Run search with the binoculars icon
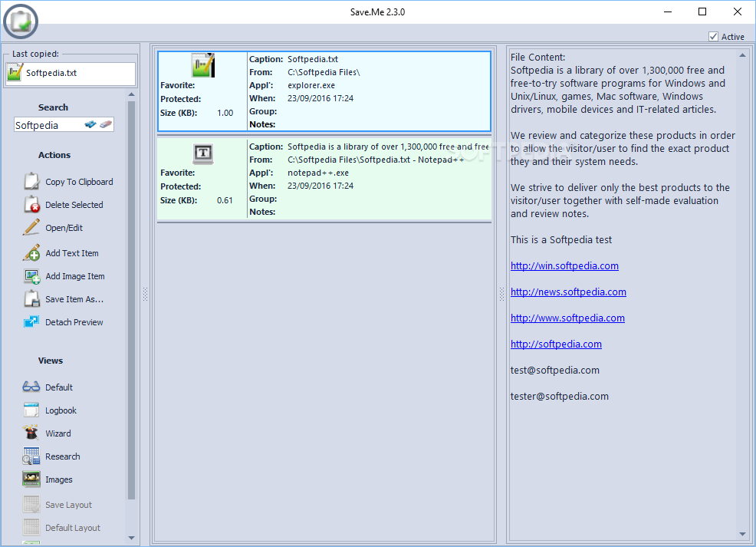 tap(90, 124)
